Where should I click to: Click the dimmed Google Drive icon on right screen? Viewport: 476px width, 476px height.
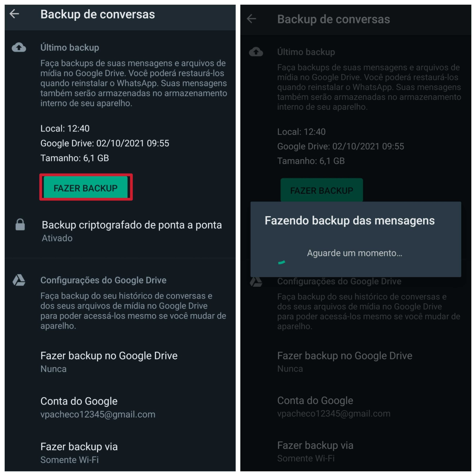[x=256, y=282]
